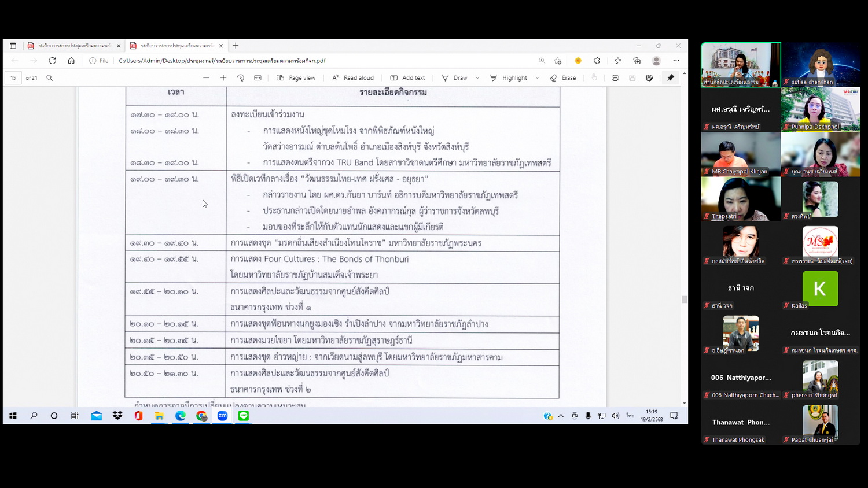This screenshot has width=868, height=488.
Task: Toggle the Page view layout
Action: [x=296, y=78]
